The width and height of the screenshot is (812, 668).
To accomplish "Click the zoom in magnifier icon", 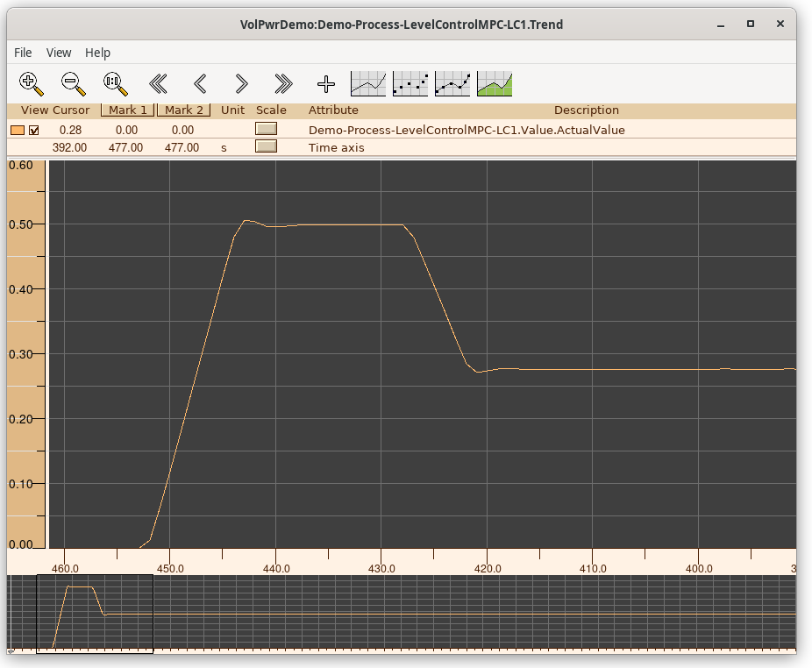I will point(31,84).
